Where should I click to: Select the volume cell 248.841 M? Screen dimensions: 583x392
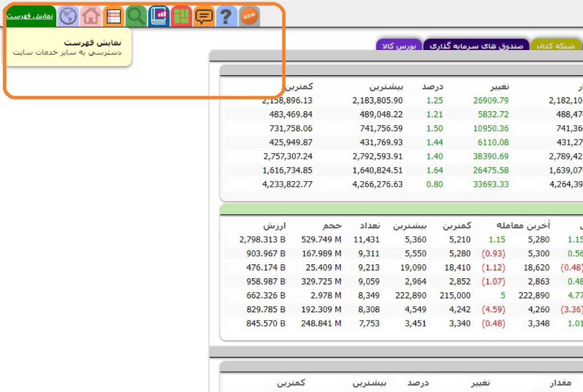tap(321, 324)
